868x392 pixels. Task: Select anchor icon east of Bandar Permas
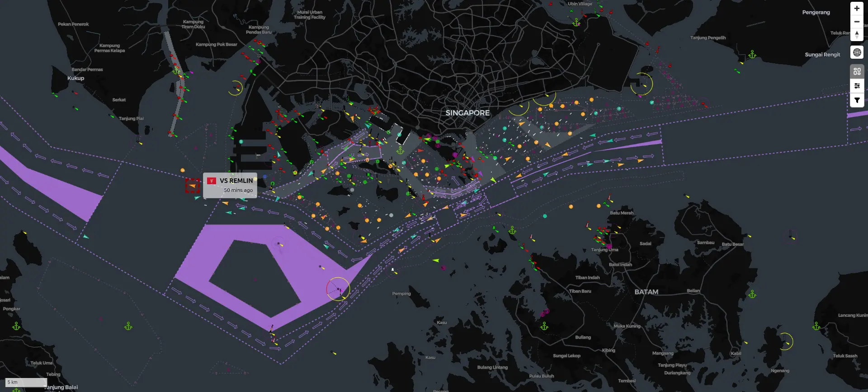(x=176, y=71)
